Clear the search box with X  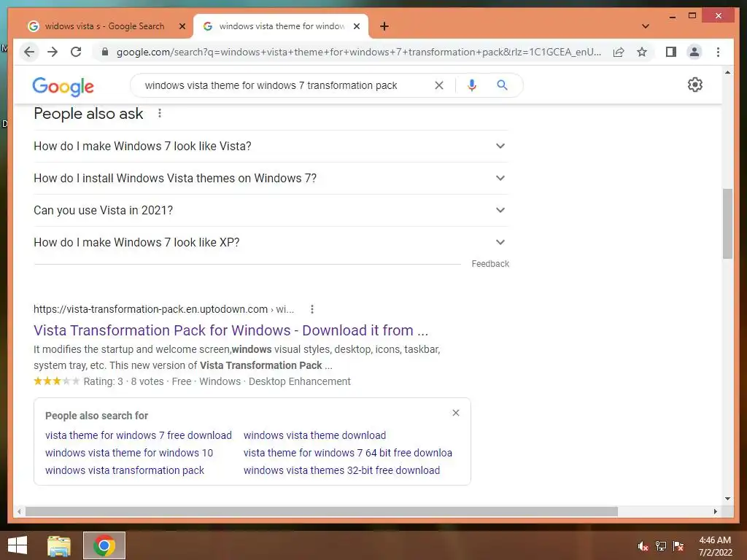tap(438, 85)
